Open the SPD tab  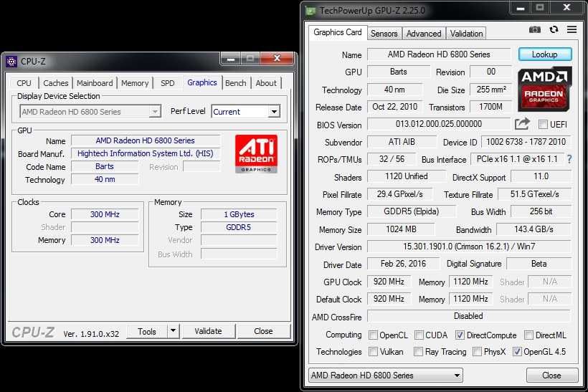tap(167, 83)
